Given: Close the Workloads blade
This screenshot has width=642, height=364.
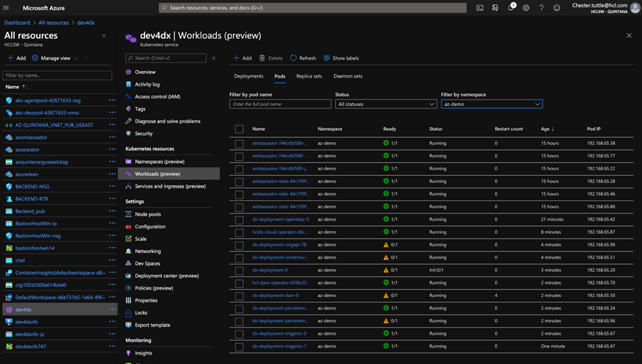Looking at the screenshot, I should [629, 36].
